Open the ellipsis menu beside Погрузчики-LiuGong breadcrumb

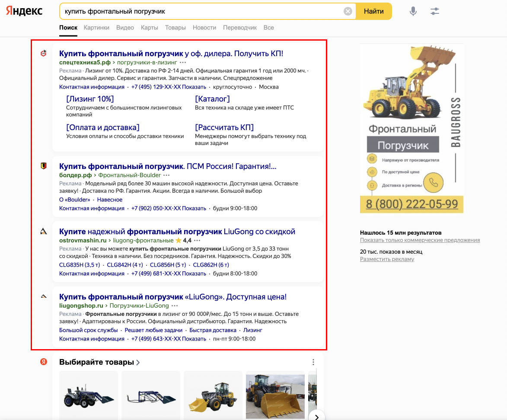(x=175, y=305)
